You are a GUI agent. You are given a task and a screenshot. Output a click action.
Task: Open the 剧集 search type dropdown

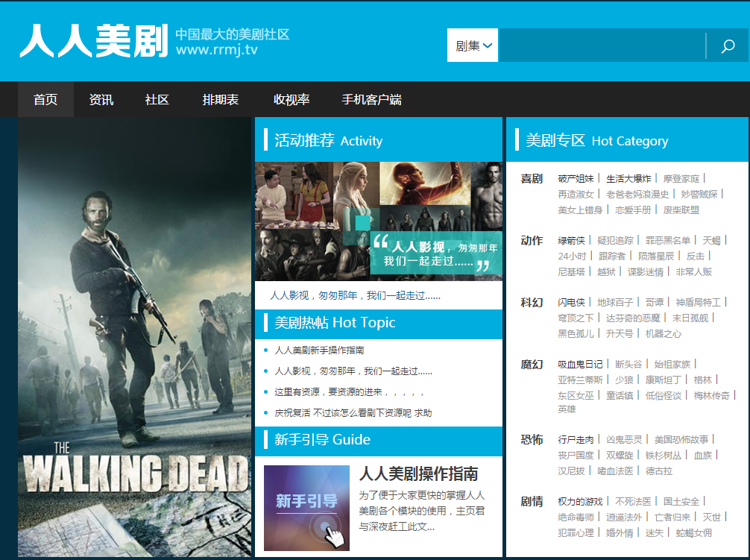(x=473, y=45)
